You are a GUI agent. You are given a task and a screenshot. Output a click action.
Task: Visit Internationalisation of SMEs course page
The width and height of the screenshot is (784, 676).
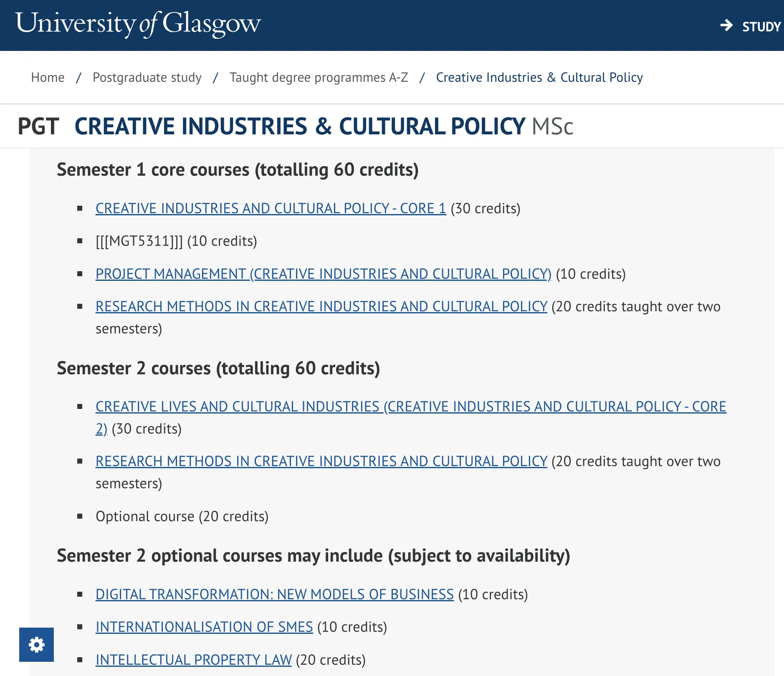[204, 627]
